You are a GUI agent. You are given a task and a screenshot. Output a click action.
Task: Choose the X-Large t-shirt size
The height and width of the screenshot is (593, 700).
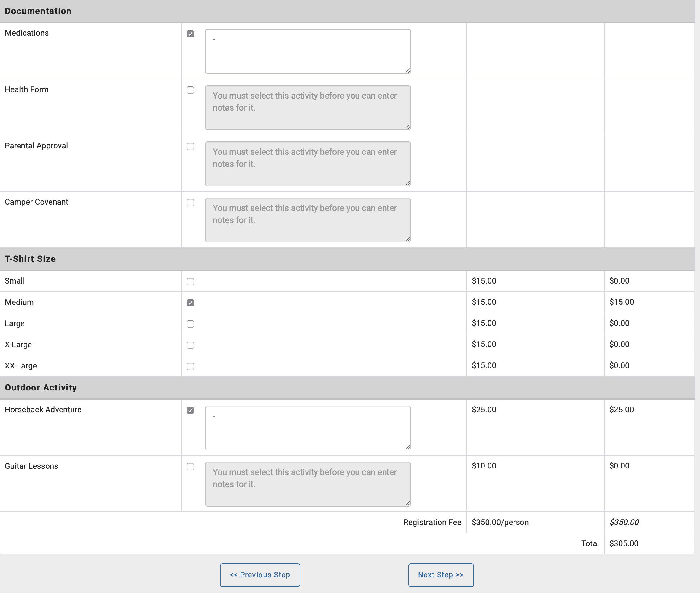coord(190,345)
